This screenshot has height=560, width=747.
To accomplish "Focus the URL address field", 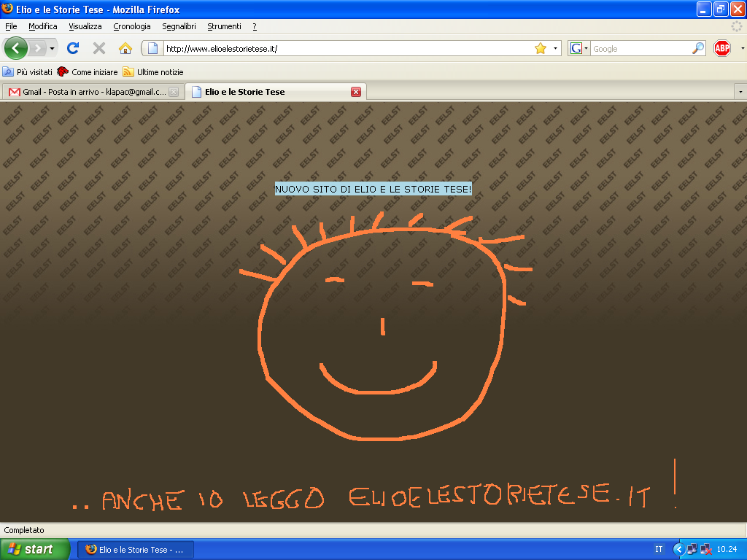I will pos(348,49).
